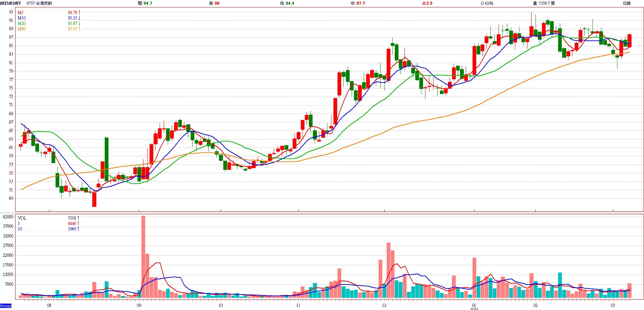Click the 01 month marker on time axis

coord(474,305)
